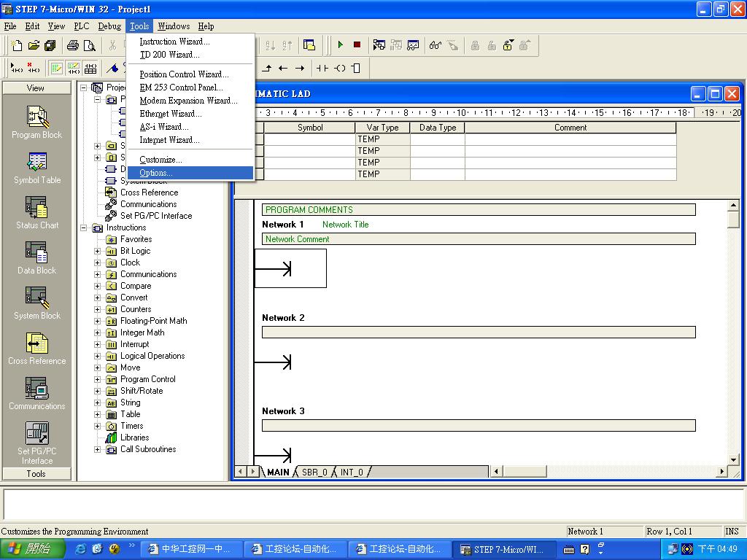The height and width of the screenshot is (560, 747).
Task: Click first TEMP Var Type cell
Action: click(x=382, y=139)
